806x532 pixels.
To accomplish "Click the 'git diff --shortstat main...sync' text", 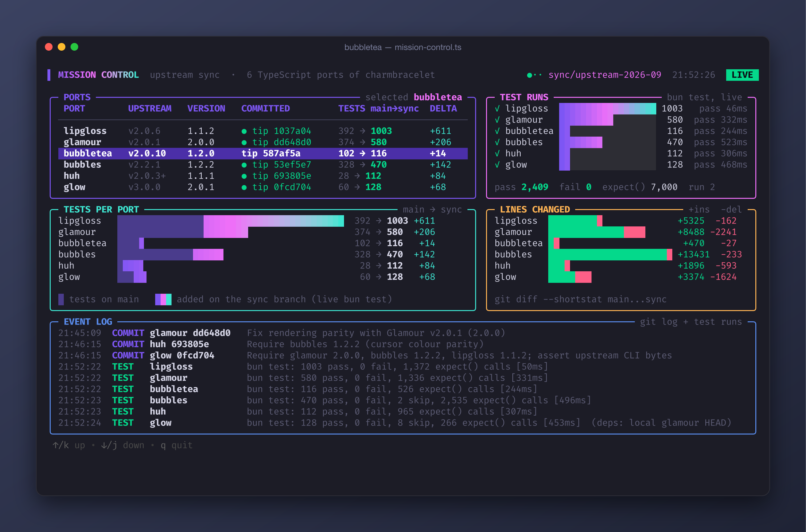I will (x=580, y=299).
